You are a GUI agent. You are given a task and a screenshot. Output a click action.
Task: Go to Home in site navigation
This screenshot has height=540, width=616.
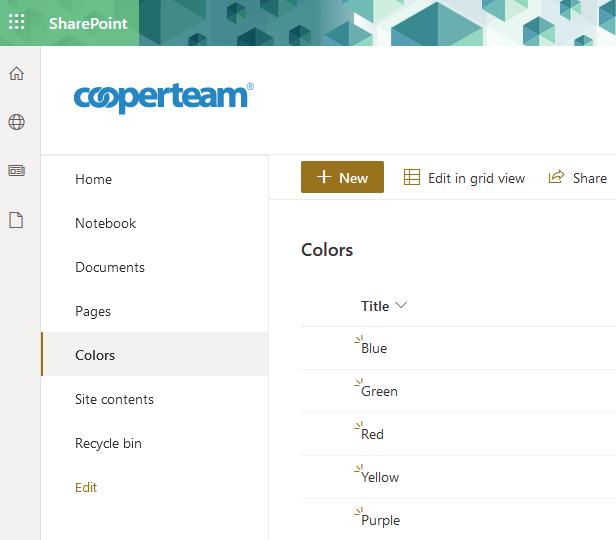click(94, 179)
